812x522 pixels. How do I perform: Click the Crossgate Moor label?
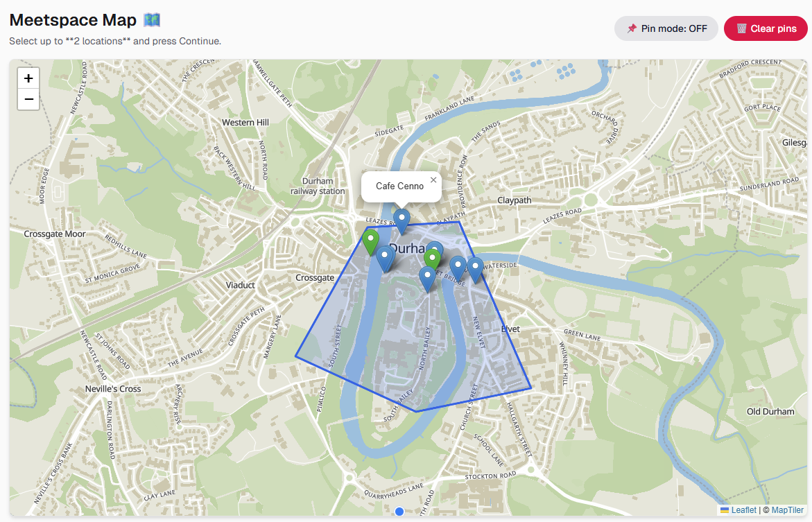point(55,234)
